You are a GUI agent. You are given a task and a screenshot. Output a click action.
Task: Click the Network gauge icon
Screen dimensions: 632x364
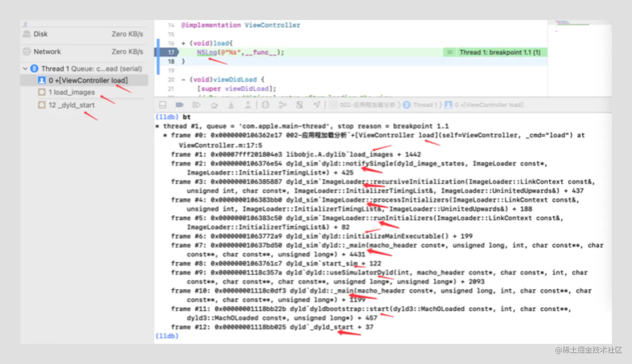pyautogui.click(x=27, y=51)
